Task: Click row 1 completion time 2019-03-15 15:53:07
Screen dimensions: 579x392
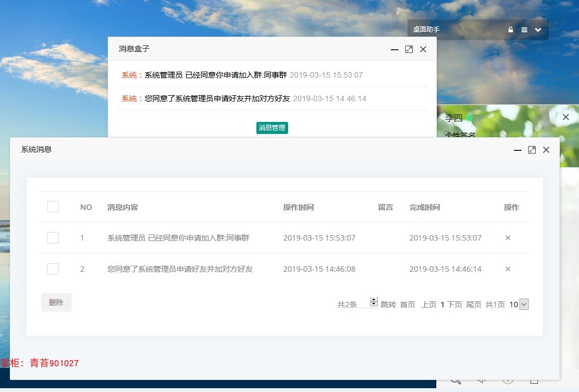Action: click(x=446, y=238)
